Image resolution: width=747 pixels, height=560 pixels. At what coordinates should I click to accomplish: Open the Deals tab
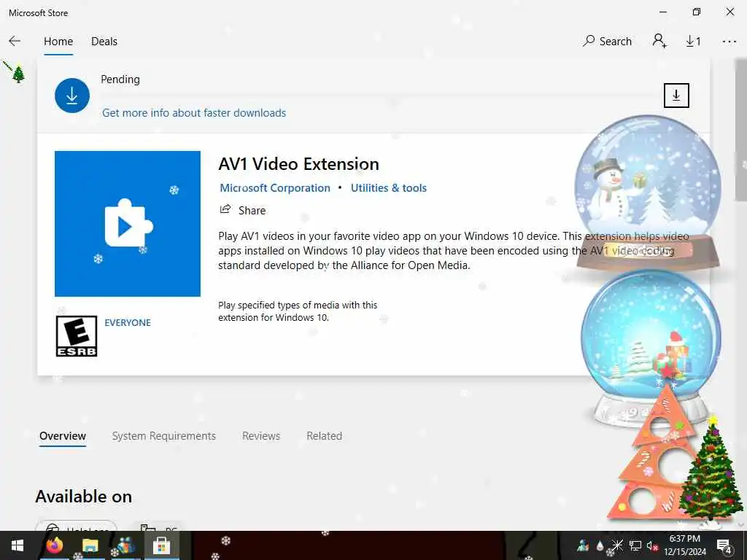point(104,42)
